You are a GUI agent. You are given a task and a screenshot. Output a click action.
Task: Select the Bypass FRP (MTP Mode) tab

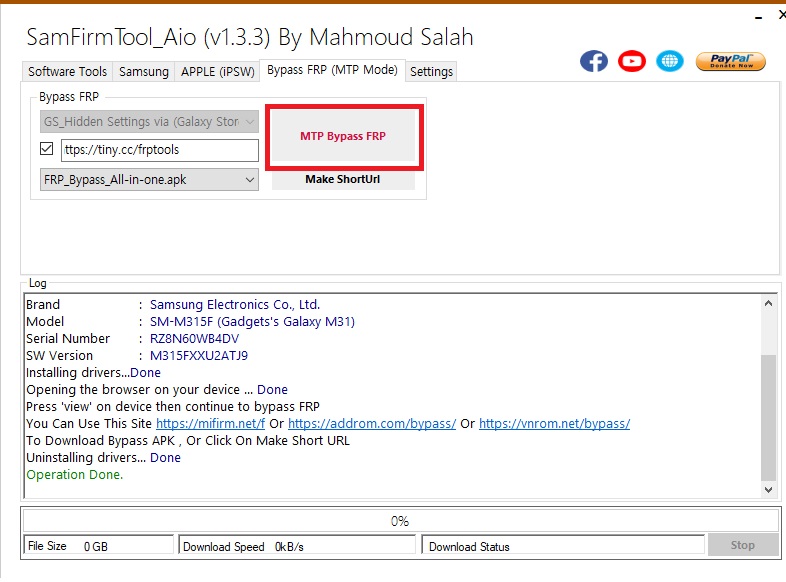(332, 70)
